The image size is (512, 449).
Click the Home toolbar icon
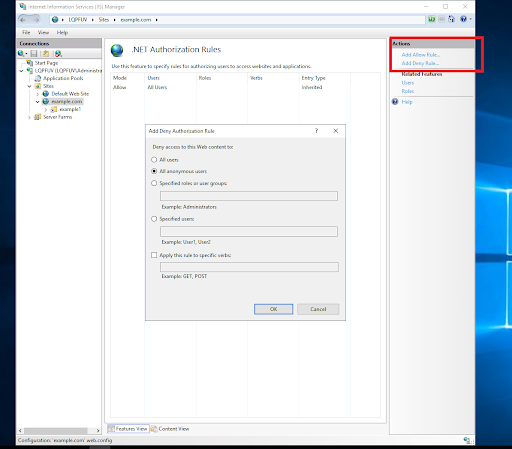click(451, 19)
